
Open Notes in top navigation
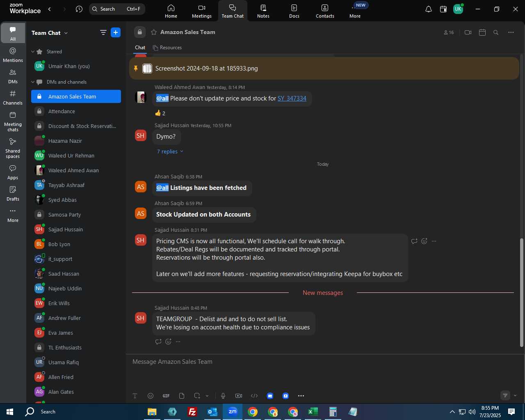coord(263,11)
